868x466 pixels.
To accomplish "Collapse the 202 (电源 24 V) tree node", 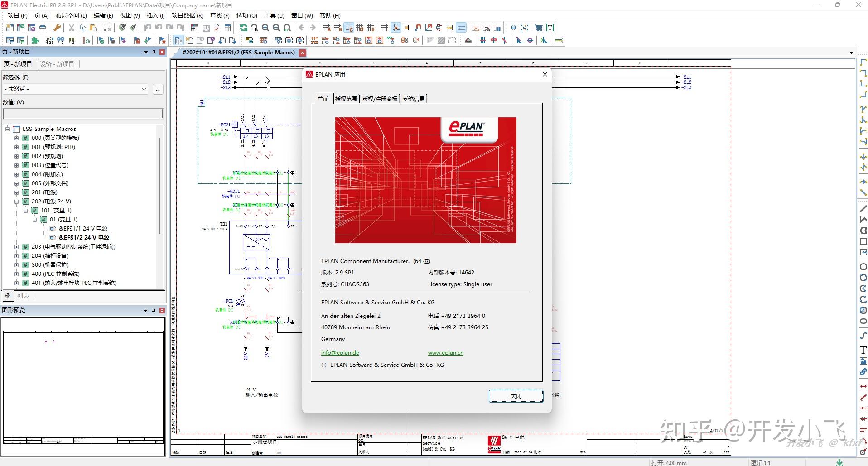I will [17, 202].
